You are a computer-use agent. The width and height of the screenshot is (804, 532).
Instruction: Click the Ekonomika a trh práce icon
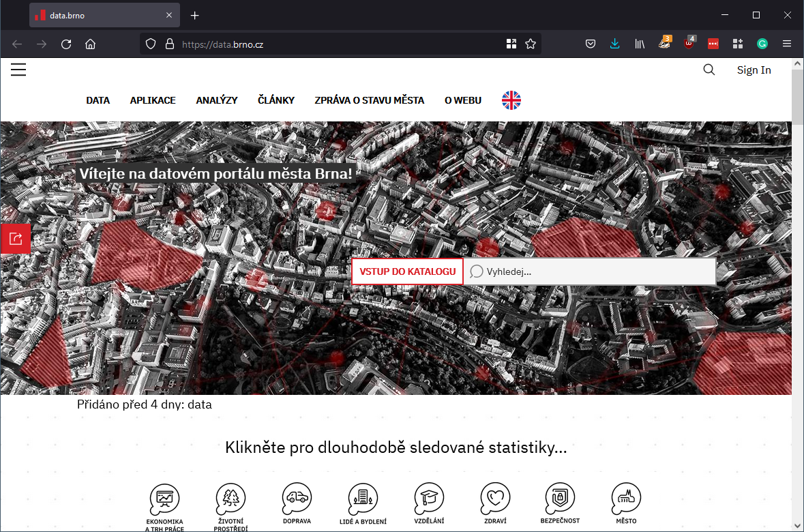point(164,497)
